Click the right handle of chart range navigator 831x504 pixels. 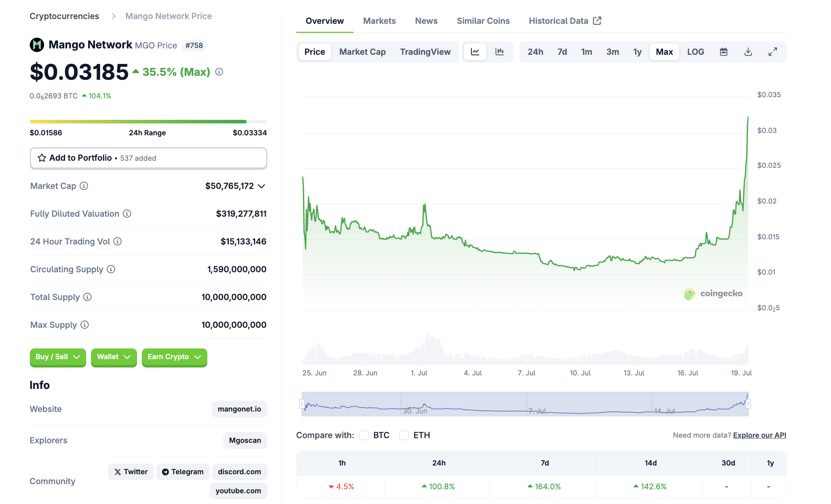(748, 404)
